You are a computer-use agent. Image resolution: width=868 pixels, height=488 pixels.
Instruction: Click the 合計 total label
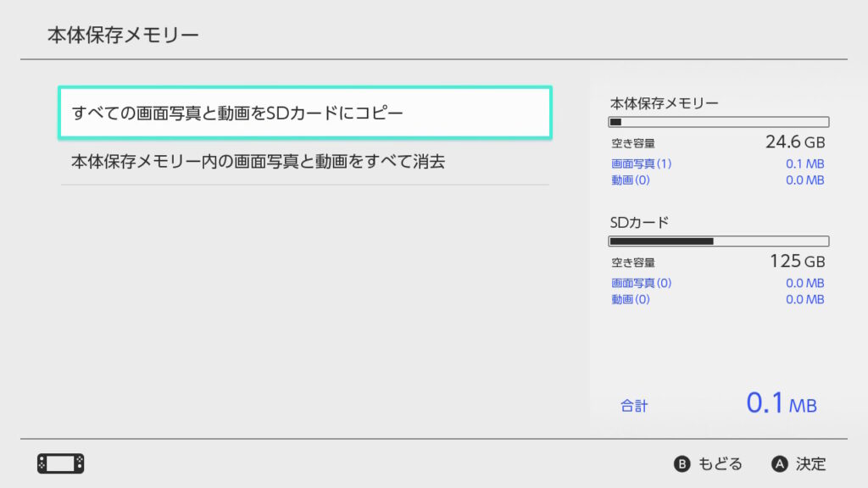point(634,406)
